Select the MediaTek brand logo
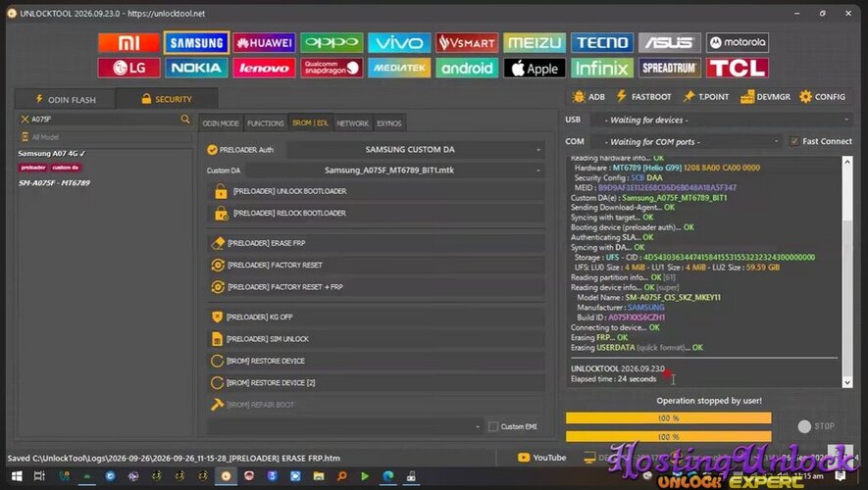868x490 pixels. (399, 68)
